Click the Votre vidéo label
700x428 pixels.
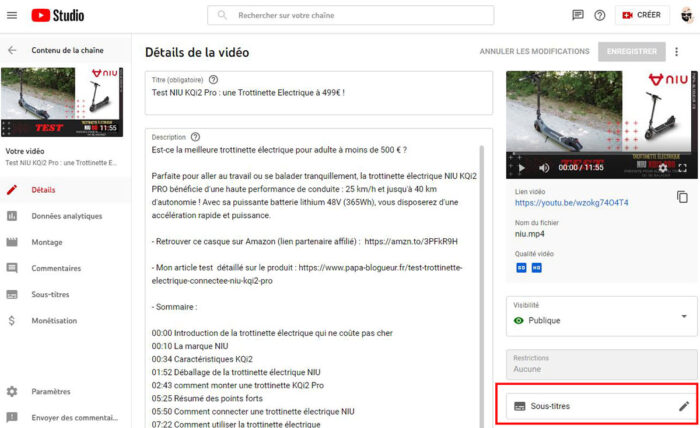(x=25, y=151)
